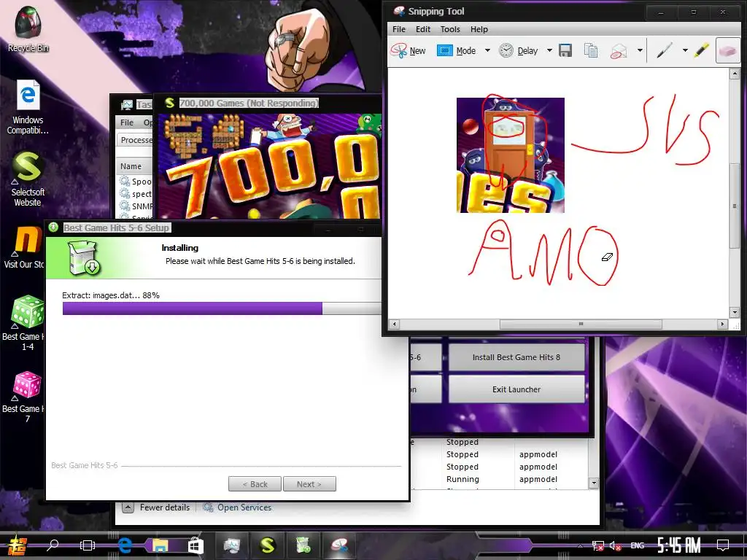Click Fewer details in Task Manager
Image resolution: width=747 pixels, height=560 pixels.
coord(158,507)
